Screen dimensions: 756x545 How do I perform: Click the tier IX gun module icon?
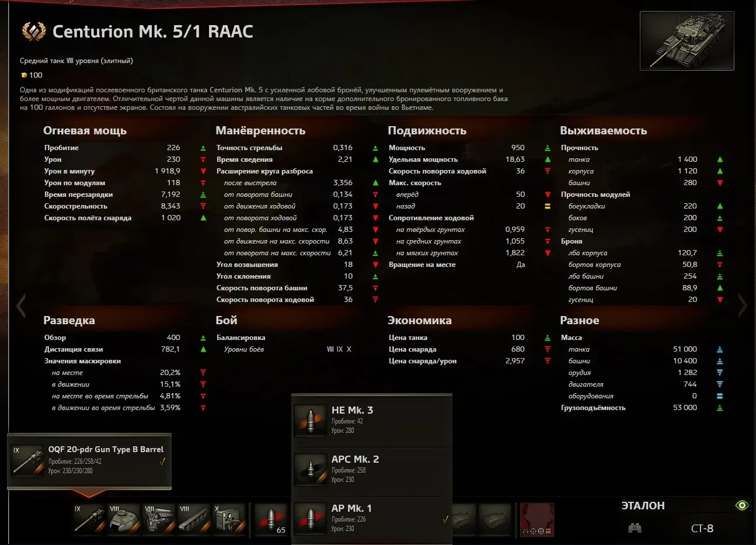tap(89, 519)
